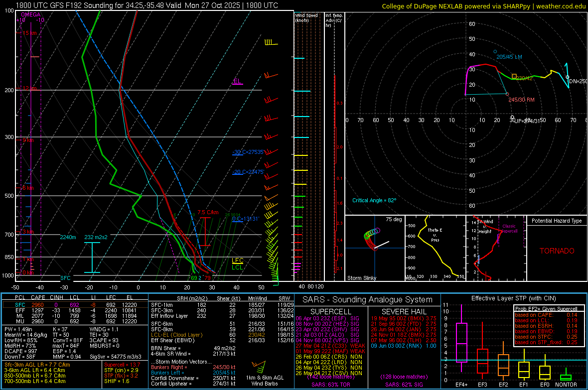Image resolution: width=588 pixels, height=390 pixels.
Task: Click Bunkers Left = 205/45 kt
Action: [x=193, y=373]
